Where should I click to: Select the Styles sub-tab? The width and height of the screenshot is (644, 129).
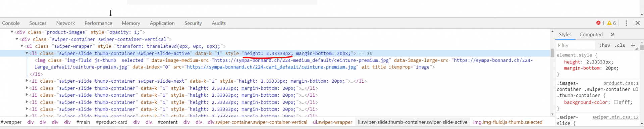pyautogui.click(x=565, y=35)
